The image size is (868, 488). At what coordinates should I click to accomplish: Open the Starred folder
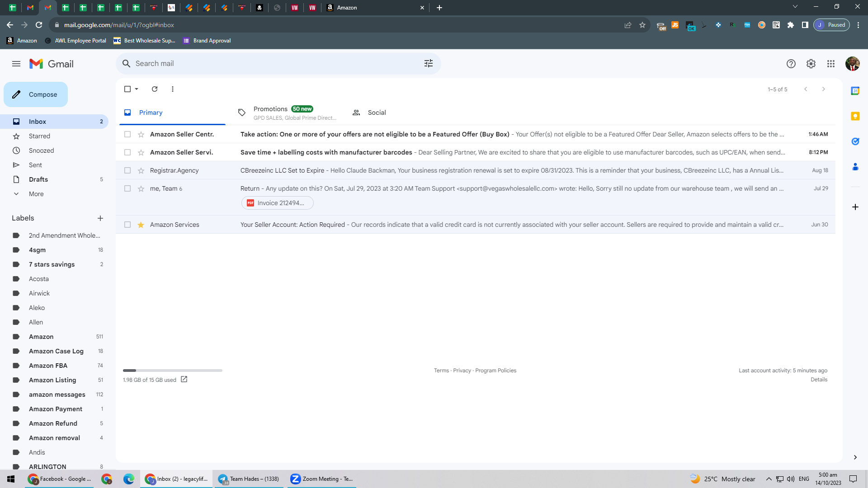coord(54,136)
